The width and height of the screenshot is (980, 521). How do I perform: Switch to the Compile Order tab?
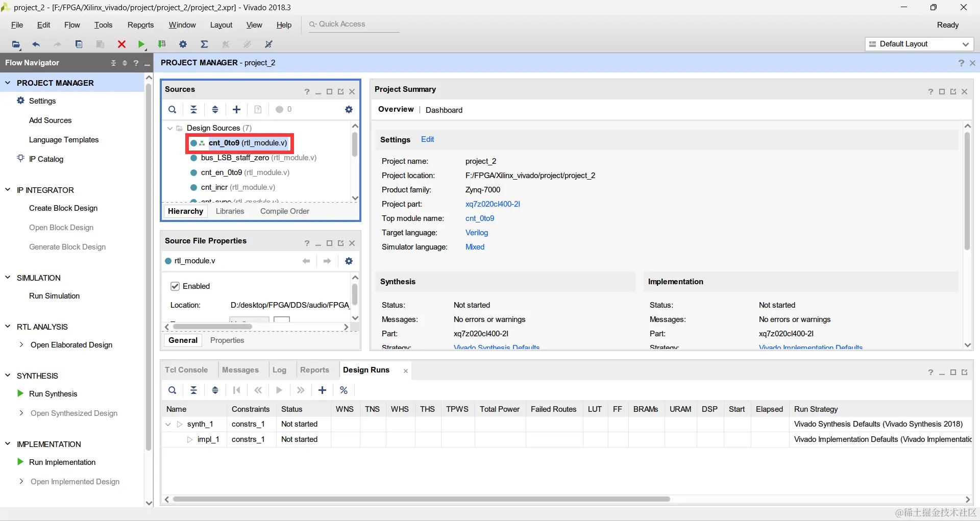[285, 211]
